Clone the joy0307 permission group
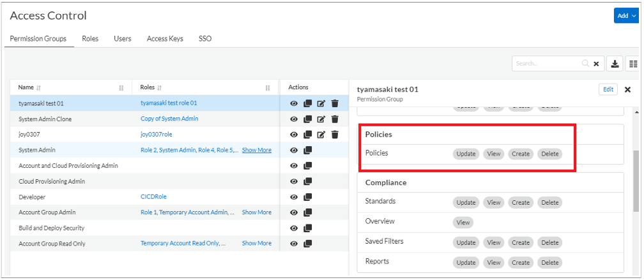Screen dimensions: 644x280 (x=307, y=135)
